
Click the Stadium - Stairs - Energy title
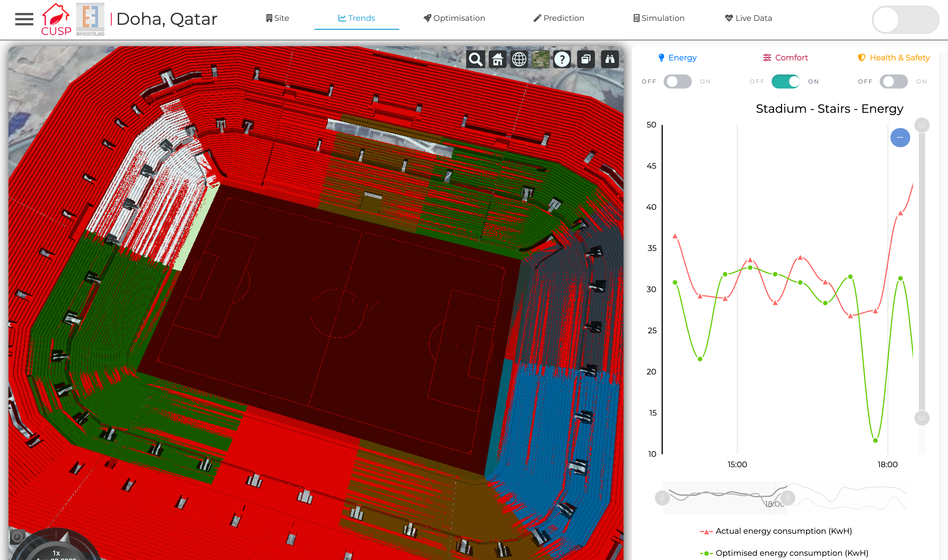[829, 109]
